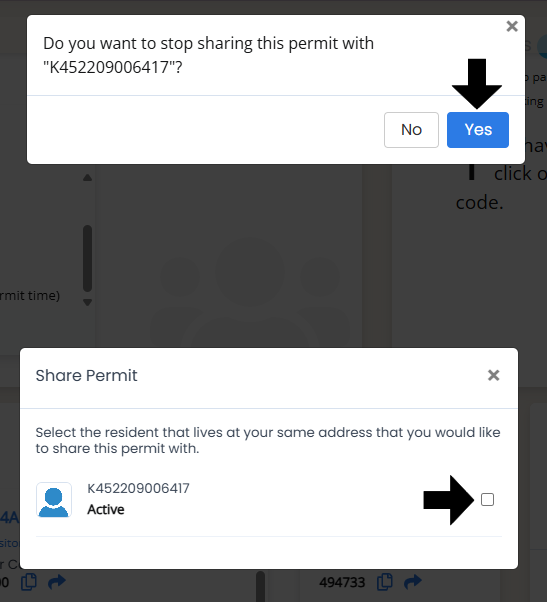Click the Active status label
Screen dimensions: 547x602
coord(106,509)
